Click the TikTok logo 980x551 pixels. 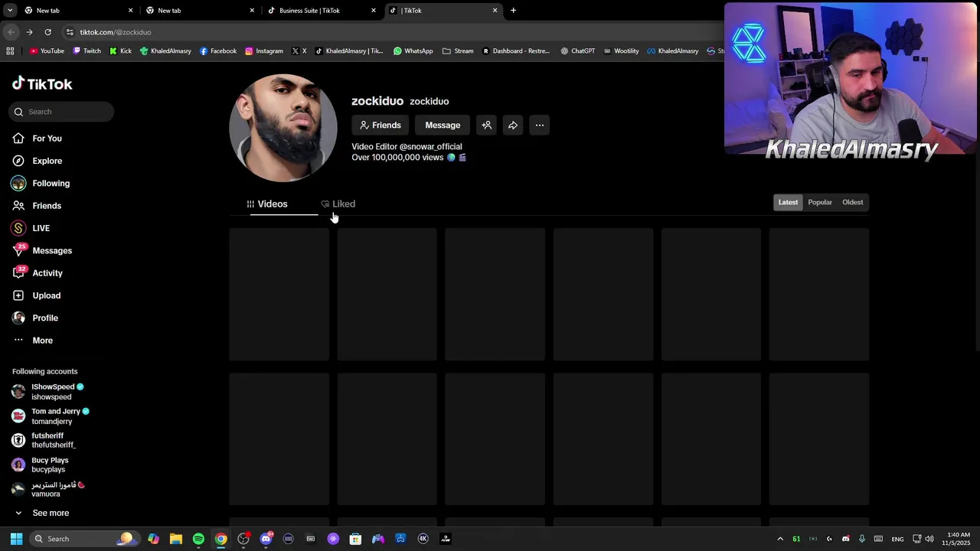pyautogui.click(x=42, y=83)
